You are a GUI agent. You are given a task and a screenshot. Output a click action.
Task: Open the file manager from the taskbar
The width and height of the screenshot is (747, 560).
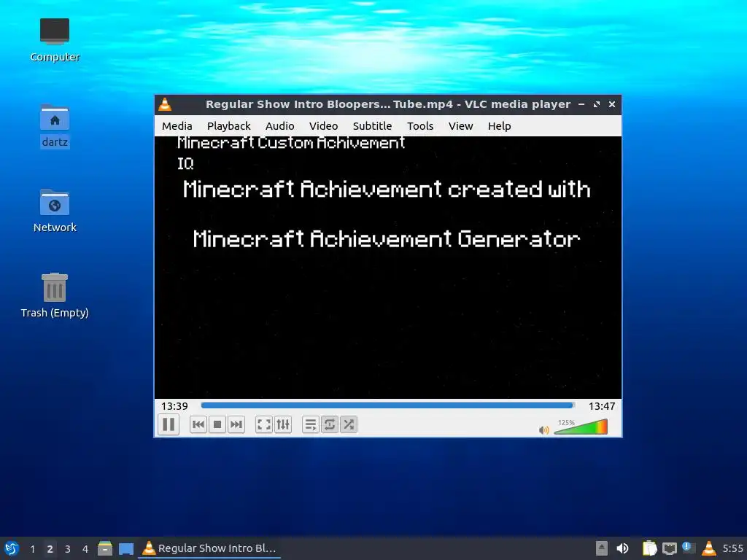point(105,548)
